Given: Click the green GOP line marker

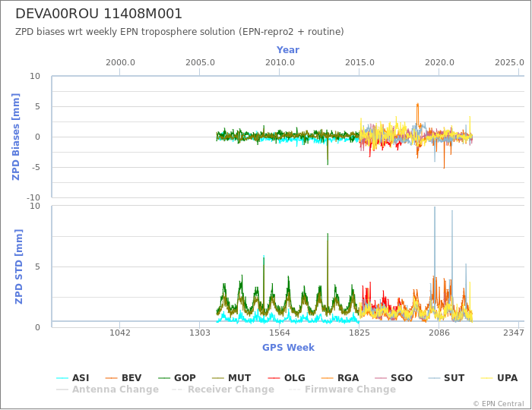Looking at the screenshot, I should [165, 378].
